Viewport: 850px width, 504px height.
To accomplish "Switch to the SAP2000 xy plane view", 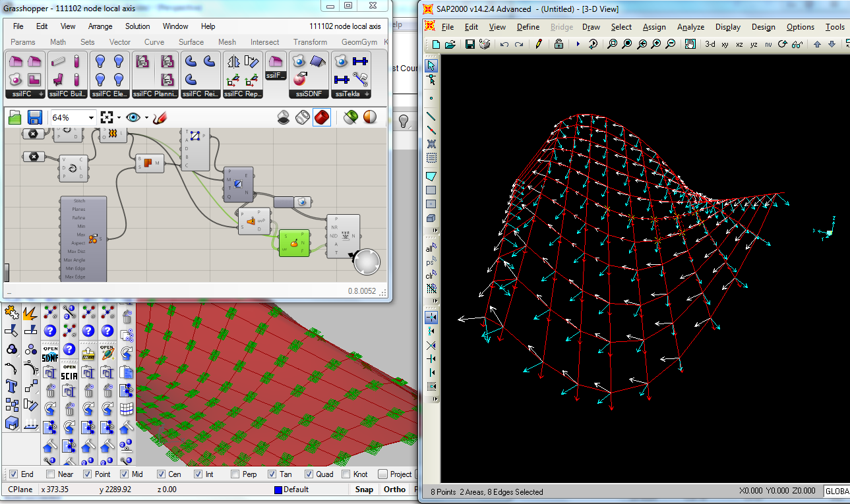I will (725, 44).
